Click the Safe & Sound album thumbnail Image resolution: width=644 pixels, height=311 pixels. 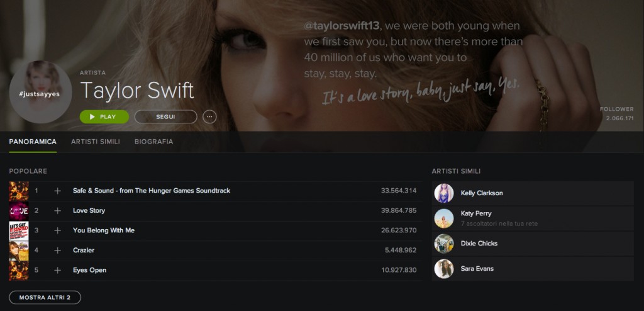(x=19, y=191)
